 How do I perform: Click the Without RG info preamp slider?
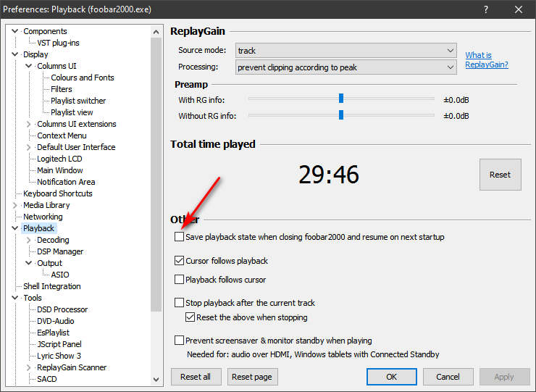[x=341, y=115]
